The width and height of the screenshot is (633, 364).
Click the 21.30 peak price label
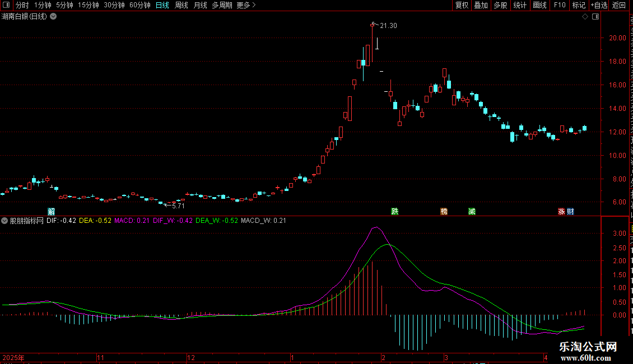pyautogui.click(x=388, y=25)
